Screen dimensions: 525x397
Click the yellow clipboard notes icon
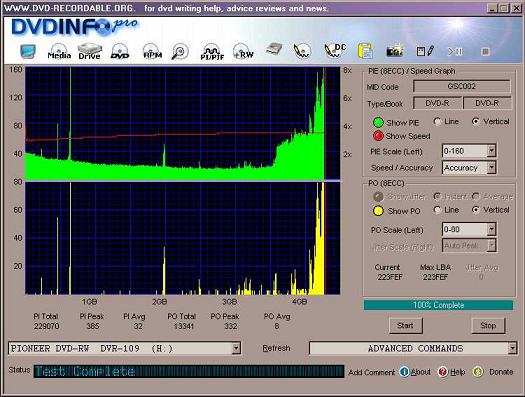365,51
